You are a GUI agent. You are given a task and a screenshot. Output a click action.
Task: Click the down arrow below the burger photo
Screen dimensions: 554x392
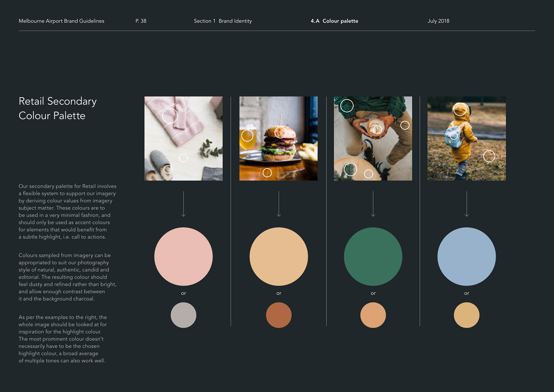279,204
